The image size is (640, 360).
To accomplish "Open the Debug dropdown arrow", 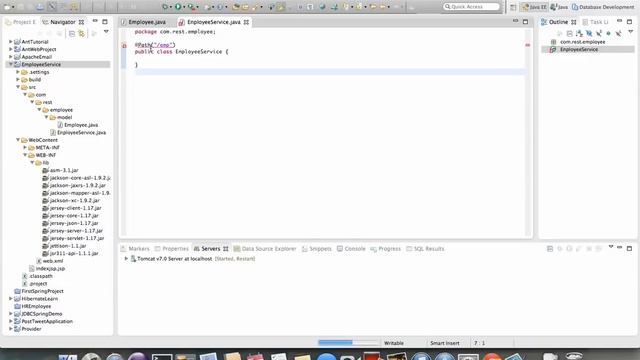I will coord(170,7).
